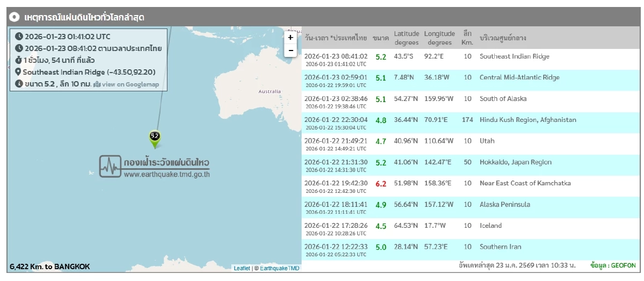Select the Central Mid-Atlantic Ridge earthquake row
Screen dimensions: 644x281
click(519, 77)
